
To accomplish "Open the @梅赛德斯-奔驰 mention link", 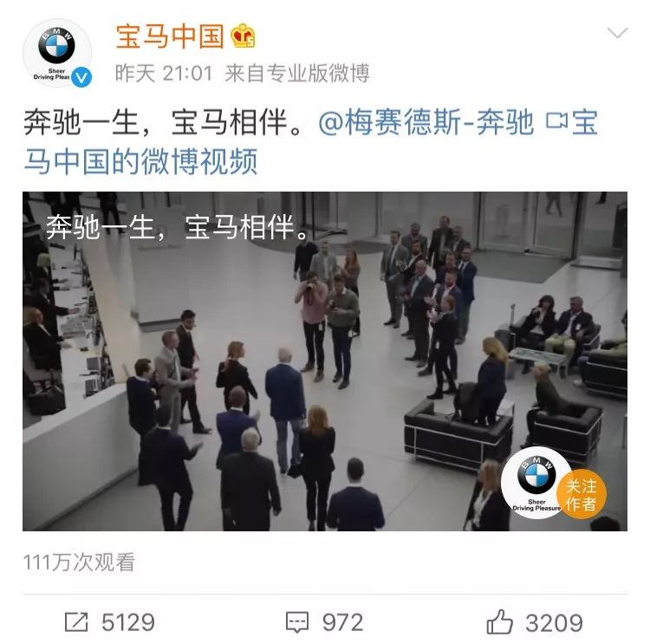I will [x=426, y=122].
